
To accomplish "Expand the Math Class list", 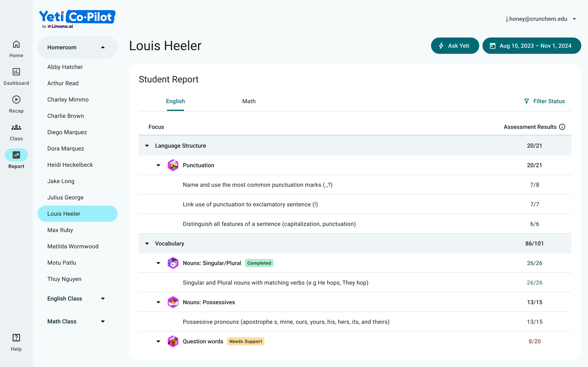I will (103, 321).
